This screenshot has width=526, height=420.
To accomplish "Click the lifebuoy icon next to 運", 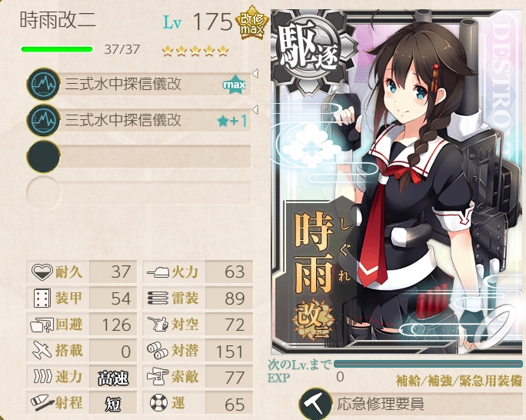I will 158,402.
